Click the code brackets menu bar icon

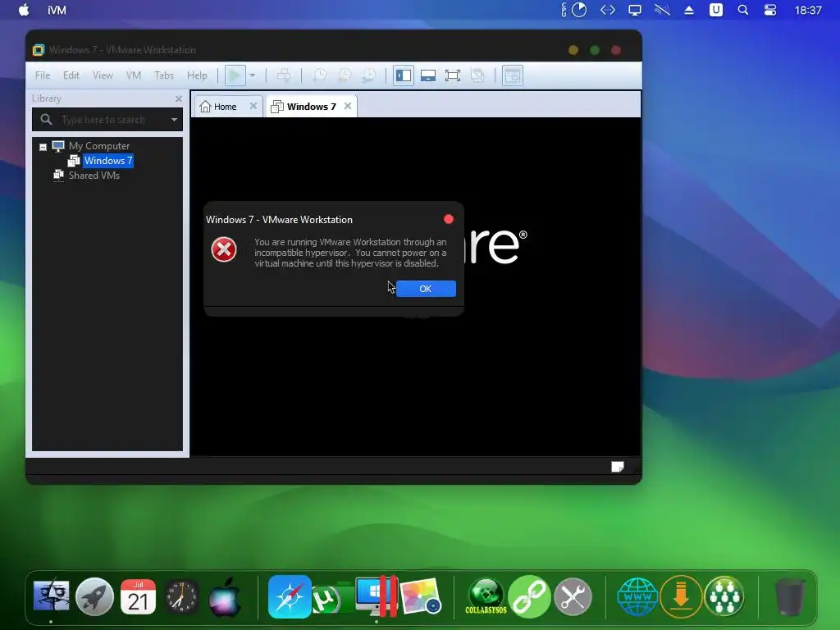tap(608, 10)
